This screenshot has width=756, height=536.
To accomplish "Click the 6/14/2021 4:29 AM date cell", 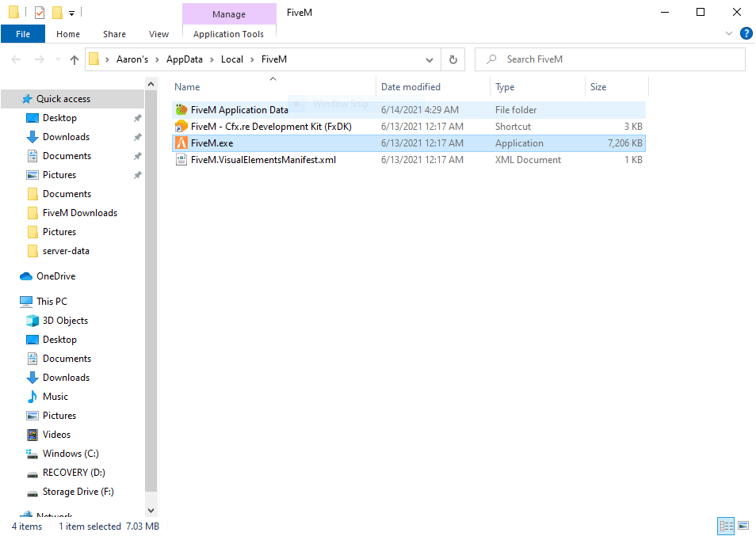I will [419, 110].
